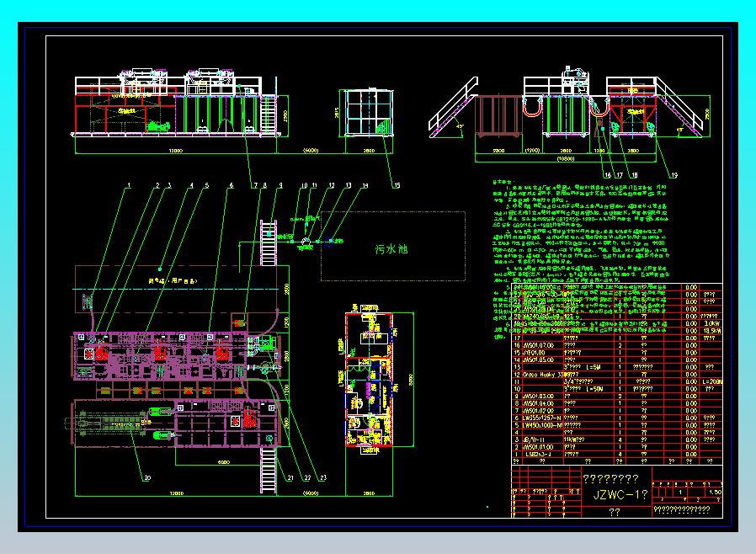
Task: Click the L=50M specification in row 10
Action: click(x=595, y=389)
